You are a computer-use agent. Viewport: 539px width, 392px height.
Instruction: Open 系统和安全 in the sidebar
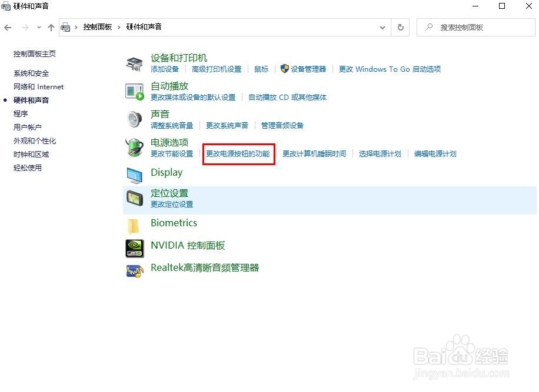(x=31, y=73)
